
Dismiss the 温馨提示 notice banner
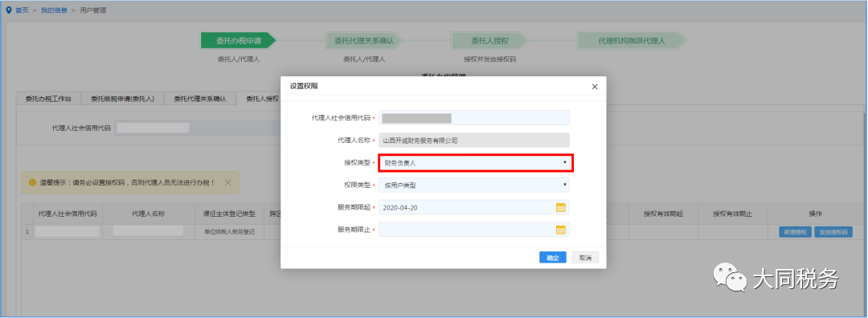coord(228,182)
